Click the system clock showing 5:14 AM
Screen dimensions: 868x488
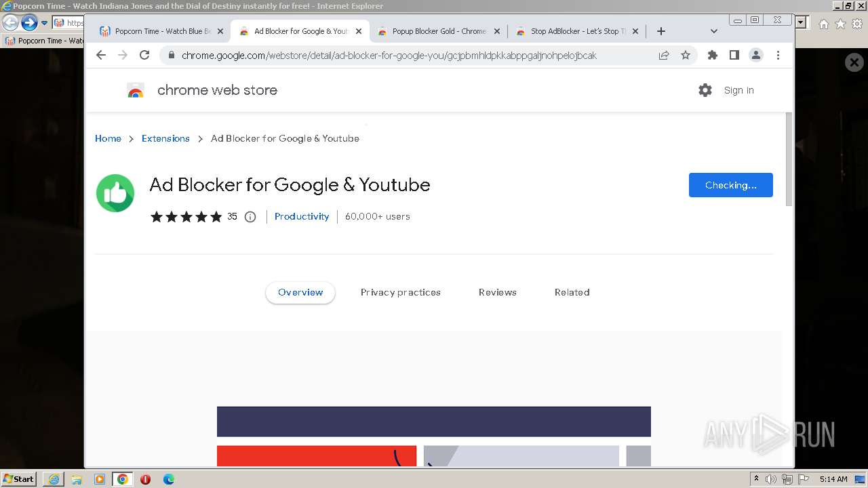pyautogui.click(x=833, y=479)
